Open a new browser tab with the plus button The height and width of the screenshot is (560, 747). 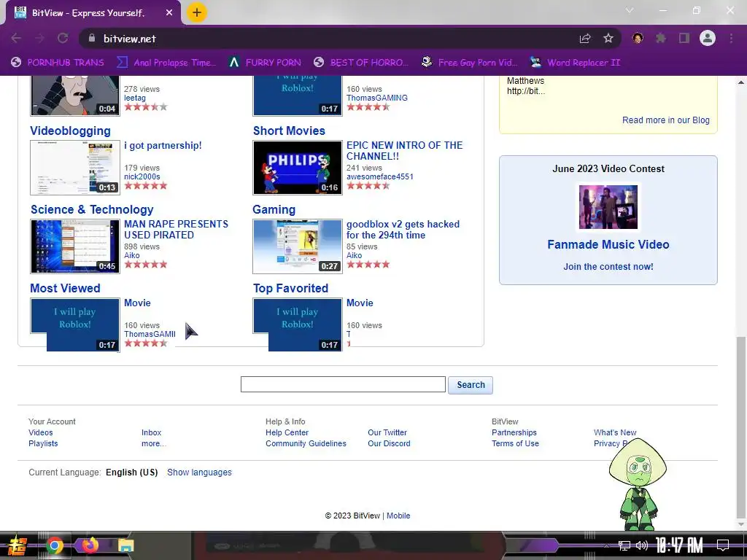coord(197,13)
